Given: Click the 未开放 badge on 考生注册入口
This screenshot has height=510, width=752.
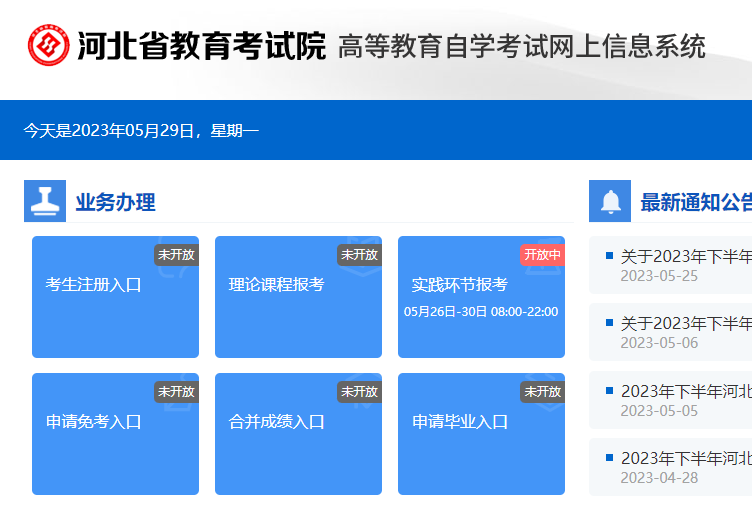Looking at the screenshot, I should [x=176, y=254].
